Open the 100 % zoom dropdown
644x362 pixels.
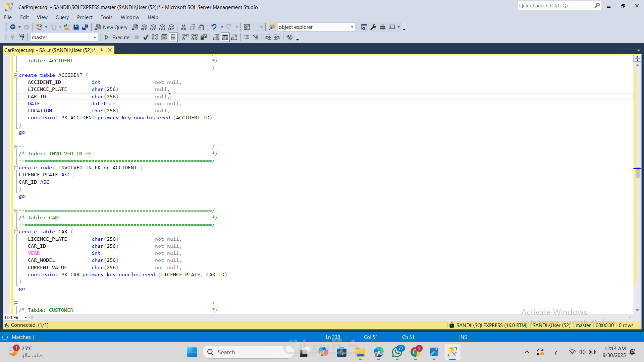(x=25, y=317)
